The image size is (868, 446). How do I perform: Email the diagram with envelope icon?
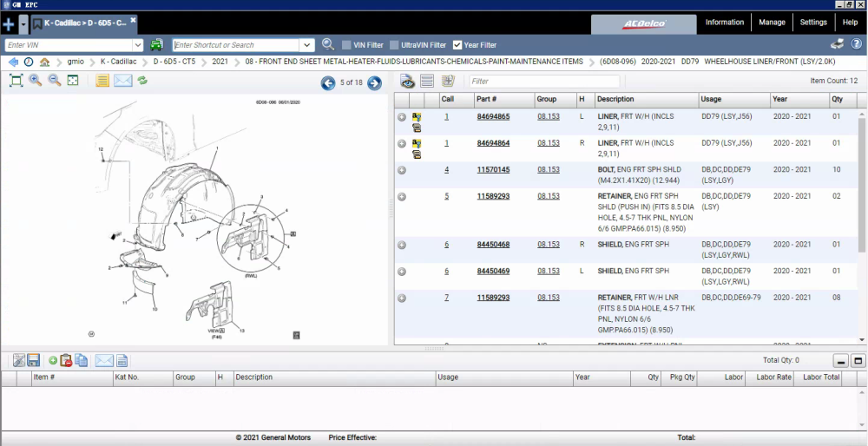pyautogui.click(x=123, y=81)
